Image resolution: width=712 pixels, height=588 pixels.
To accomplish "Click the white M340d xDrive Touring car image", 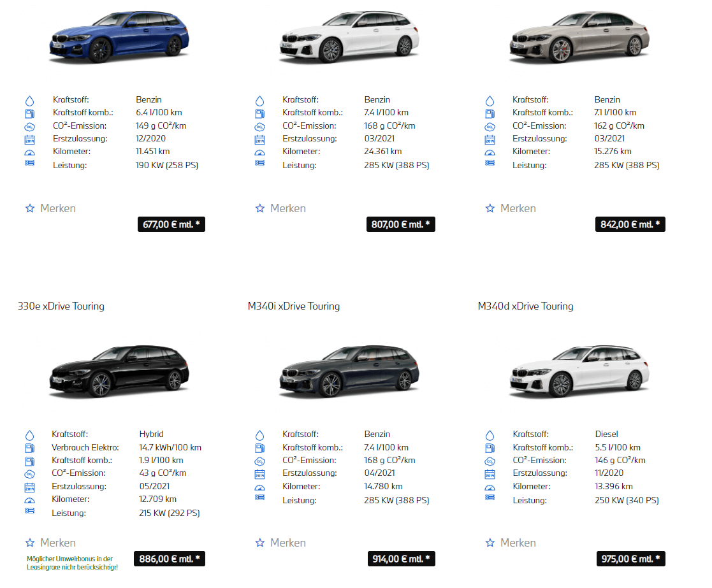I will [x=579, y=372].
